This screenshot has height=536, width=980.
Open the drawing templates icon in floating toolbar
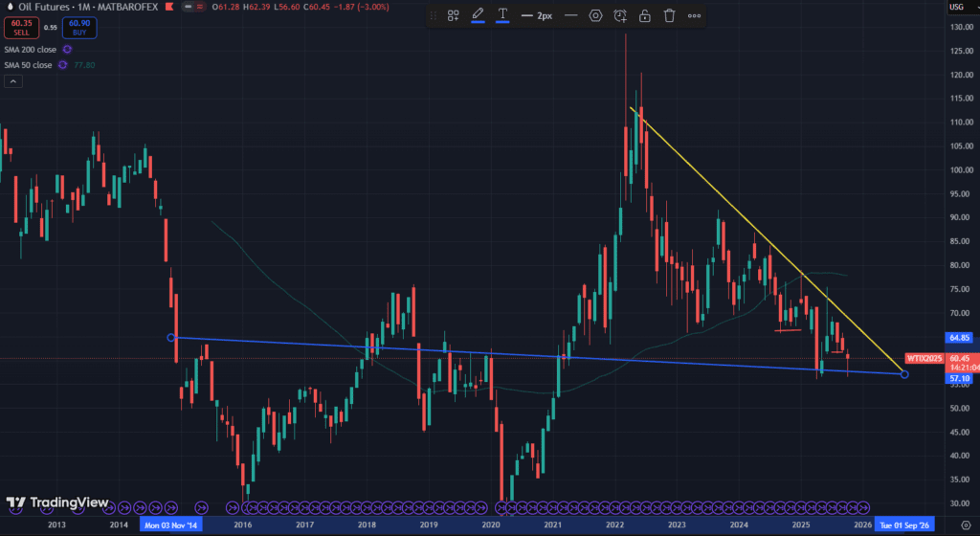(x=454, y=16)
